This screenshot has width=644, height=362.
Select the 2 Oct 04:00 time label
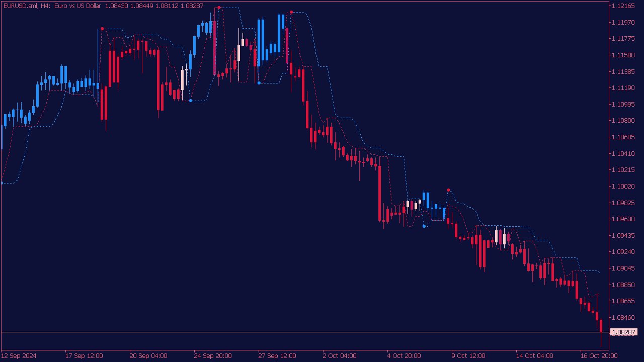[x=340, y=355]
